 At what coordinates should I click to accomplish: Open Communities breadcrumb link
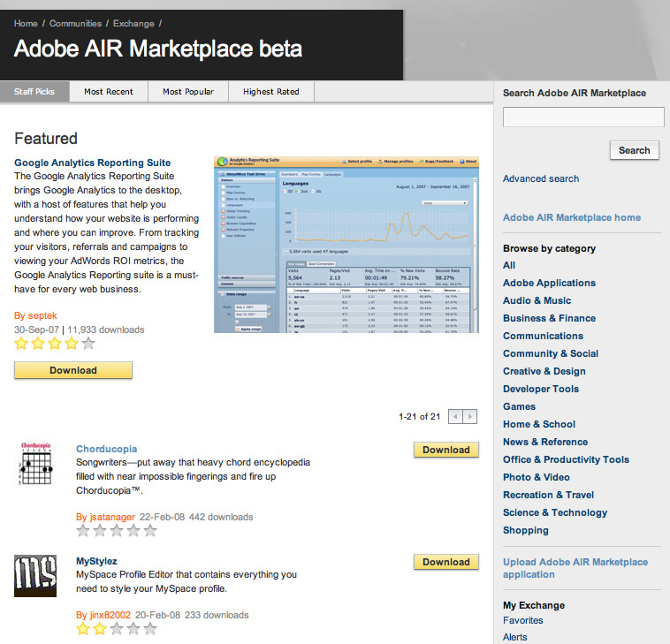[76, 24]
